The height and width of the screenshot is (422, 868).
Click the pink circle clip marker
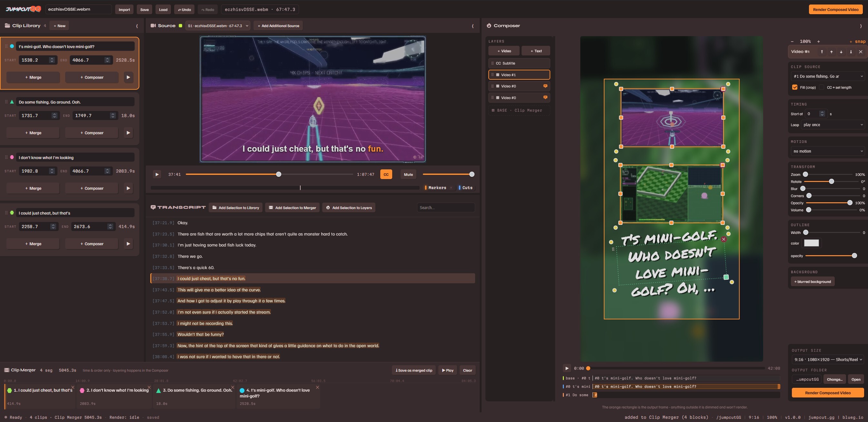point(12,157)
